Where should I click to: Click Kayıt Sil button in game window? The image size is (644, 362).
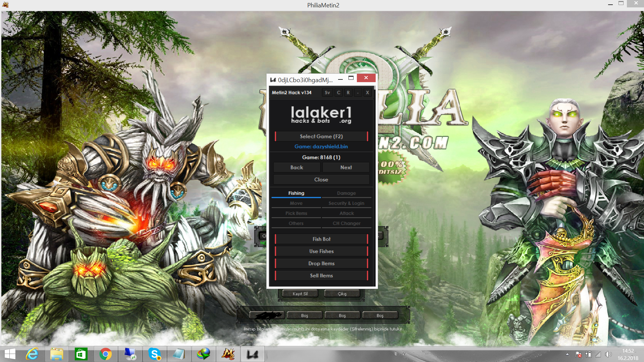point(300,294)
